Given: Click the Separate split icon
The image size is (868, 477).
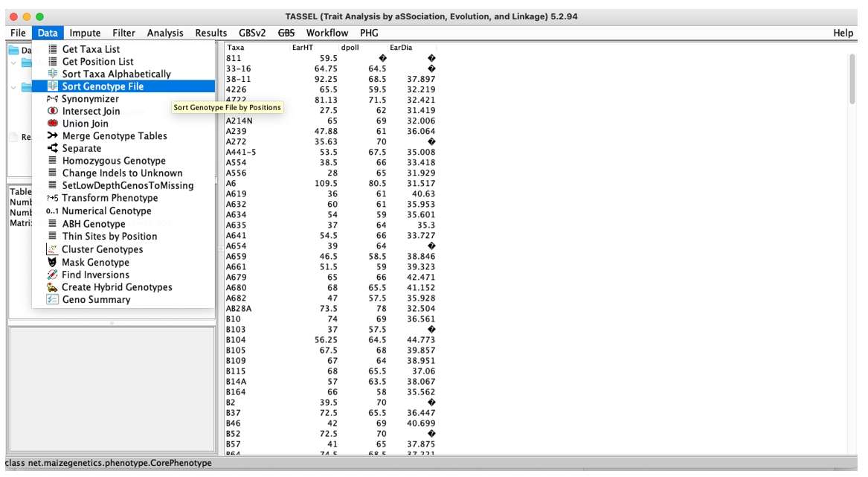Looking at the screenshot, I should click(x=53, y=148).
